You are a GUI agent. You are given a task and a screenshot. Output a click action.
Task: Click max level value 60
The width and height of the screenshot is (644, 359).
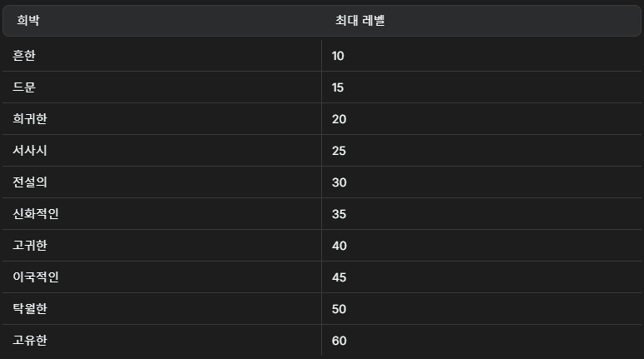[339, 341]
